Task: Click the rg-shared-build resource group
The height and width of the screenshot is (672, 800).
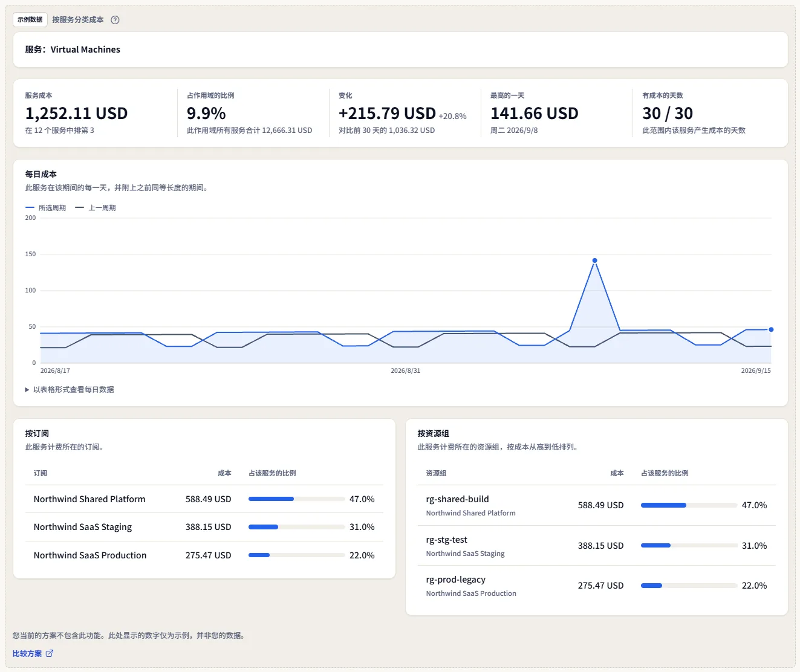Action: pyautogui.click(x=457, y=499)
